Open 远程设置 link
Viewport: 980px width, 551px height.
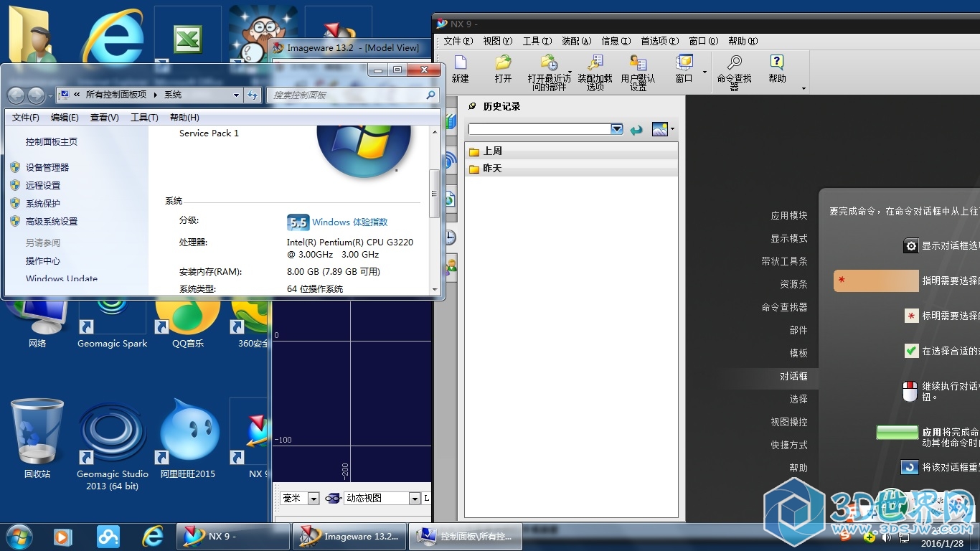43,185
